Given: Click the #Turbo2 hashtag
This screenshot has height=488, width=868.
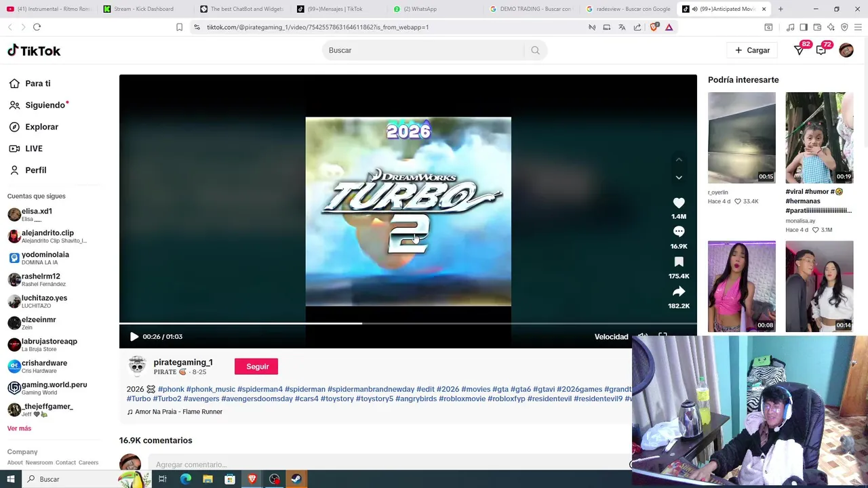Looking at the screenshot, I should (x=167, y=399).
